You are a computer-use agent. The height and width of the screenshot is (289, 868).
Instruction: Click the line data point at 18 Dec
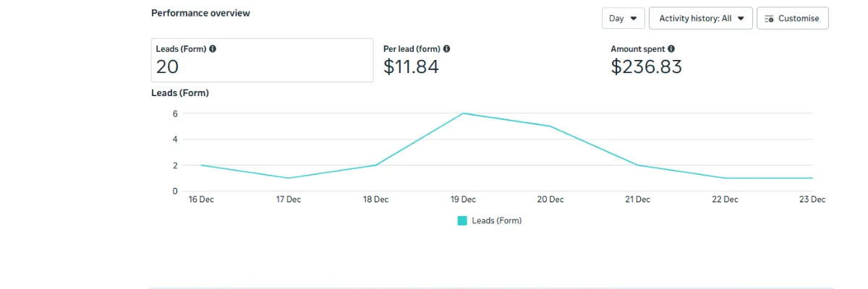click(376, 165)
